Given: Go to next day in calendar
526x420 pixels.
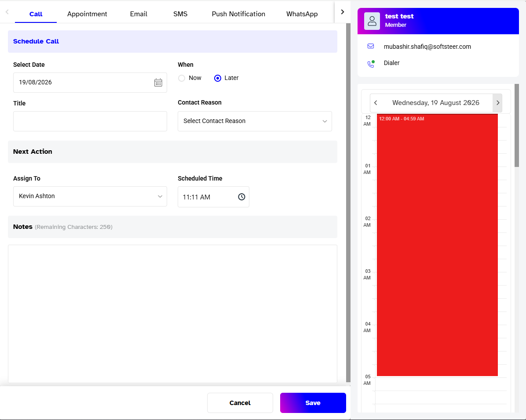Looking at the screenshot, I should [x=497, y=103].
